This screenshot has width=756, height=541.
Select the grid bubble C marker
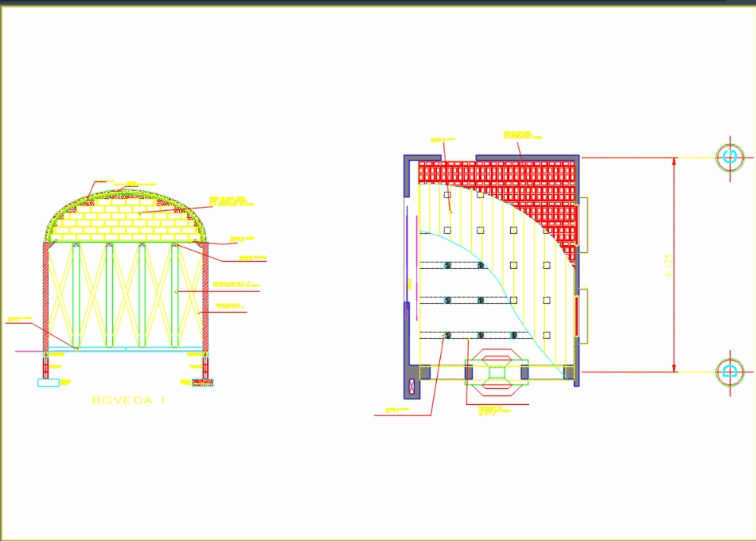[730, 158]
